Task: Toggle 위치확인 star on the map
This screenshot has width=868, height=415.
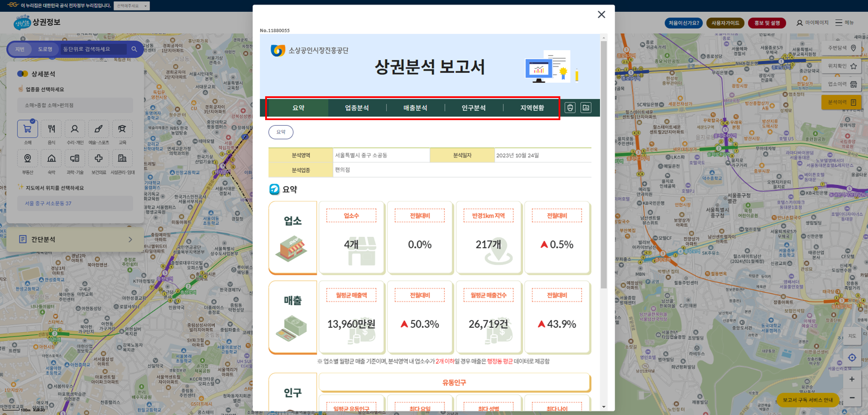Action: 853,66
